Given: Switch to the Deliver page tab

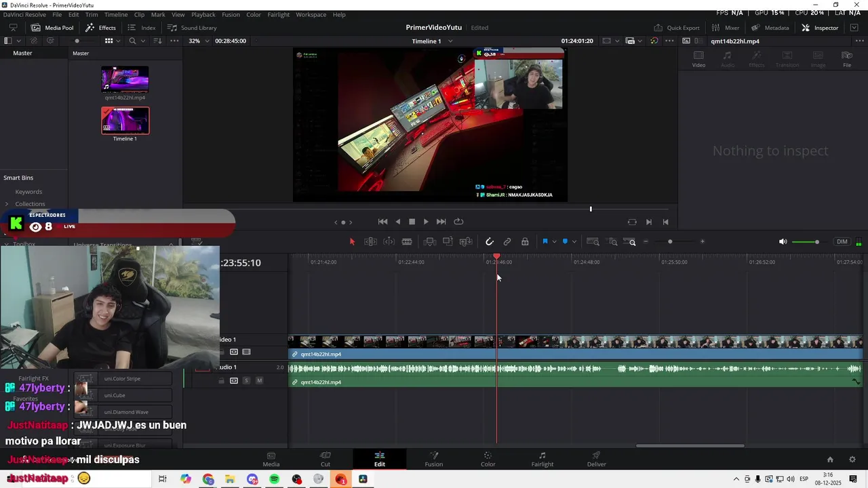Looking at the screenshot, I should coord(596,459).
